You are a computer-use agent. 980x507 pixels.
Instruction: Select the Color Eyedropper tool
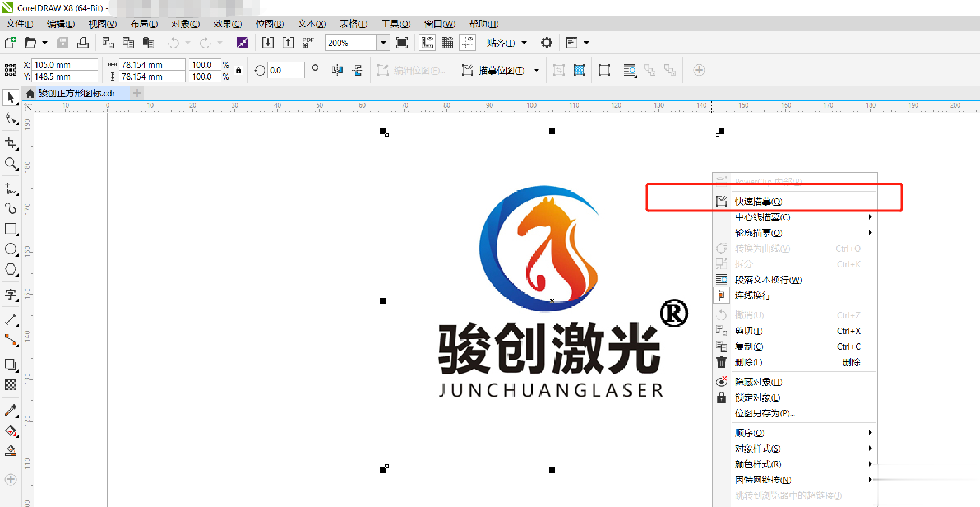(x=11, y=410)
